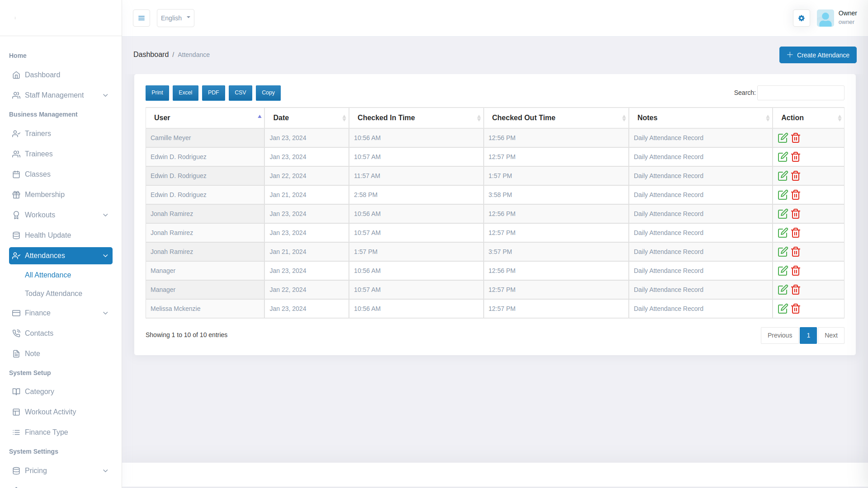Open Dashboard from the sidebar home icon
Viewport: 868px width, 488px height.
(16, 75)
